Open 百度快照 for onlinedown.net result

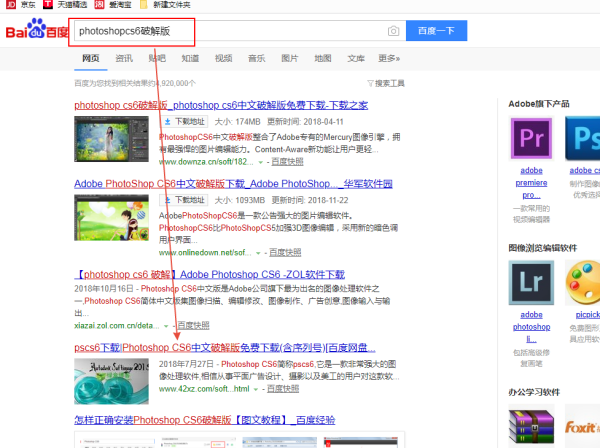click(285, 252)
